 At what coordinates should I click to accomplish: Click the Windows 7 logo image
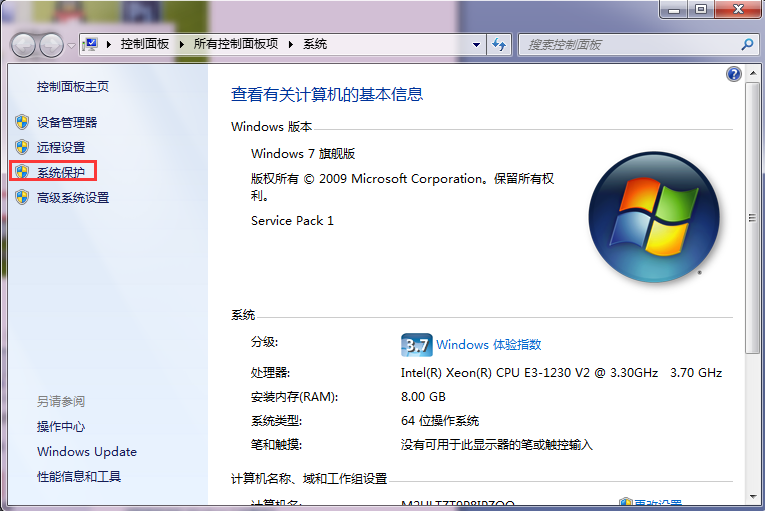(x=654, y=217)
